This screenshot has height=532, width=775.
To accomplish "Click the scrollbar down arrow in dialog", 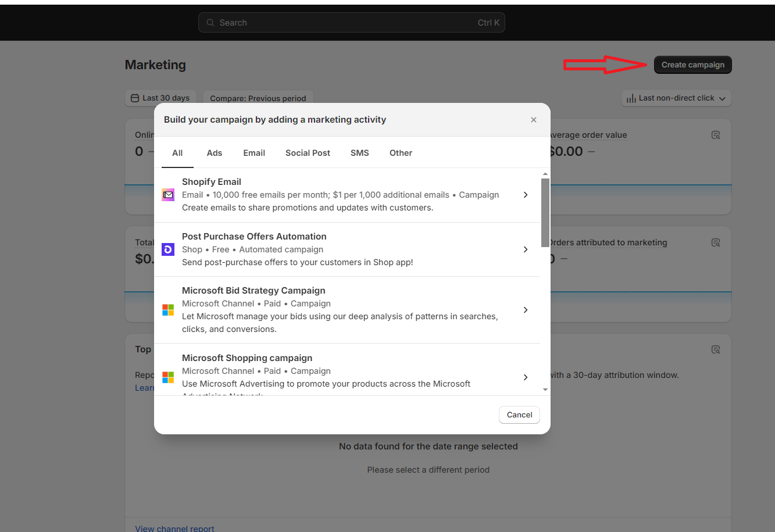I will click(x=545, y=390).
